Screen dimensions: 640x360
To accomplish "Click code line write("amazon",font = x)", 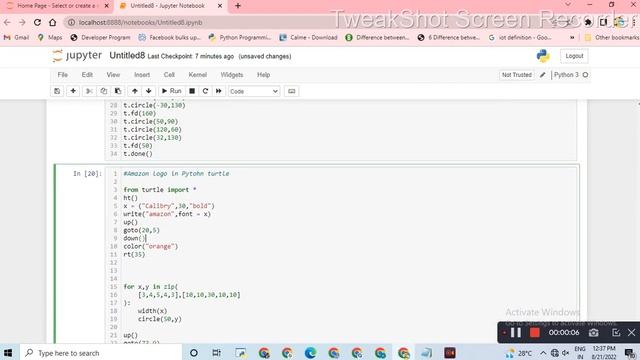I will (x=167, y=214).
